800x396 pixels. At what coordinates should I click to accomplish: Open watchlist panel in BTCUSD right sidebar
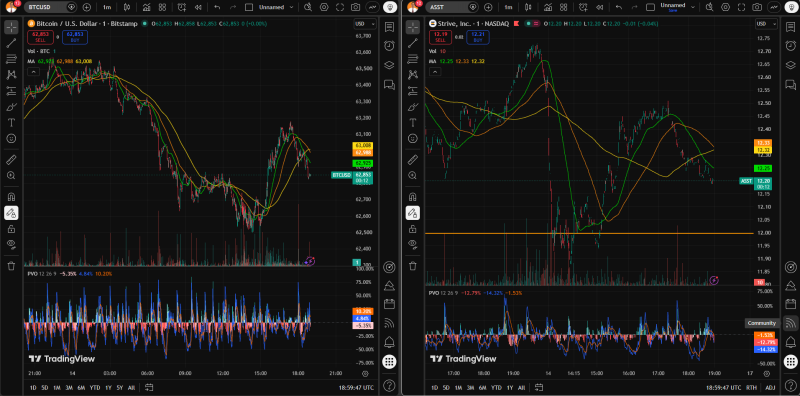(x=389, y=27)
